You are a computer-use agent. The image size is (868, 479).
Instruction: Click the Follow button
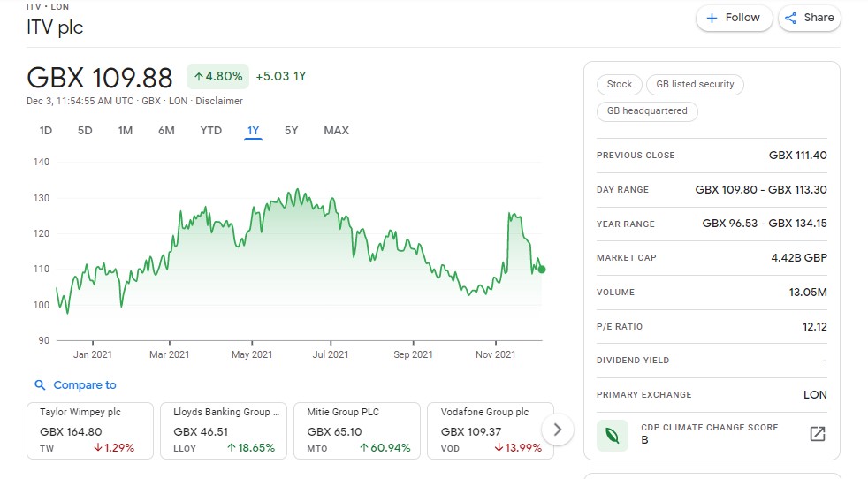(x=734, y=18)
